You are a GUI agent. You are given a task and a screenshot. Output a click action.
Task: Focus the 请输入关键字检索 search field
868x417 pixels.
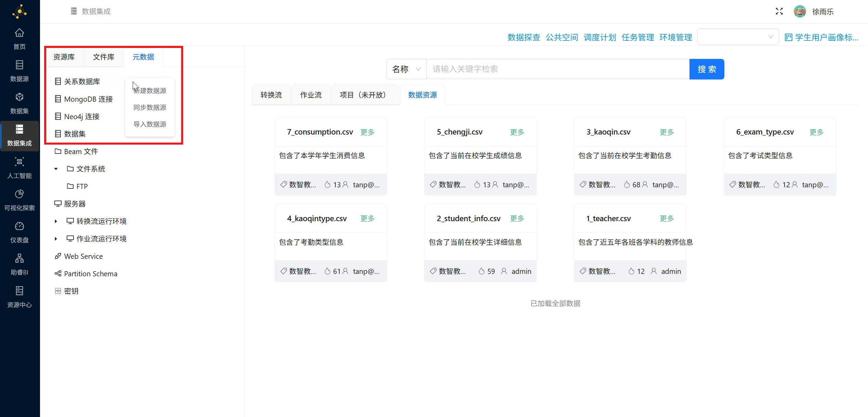[558, 69]
